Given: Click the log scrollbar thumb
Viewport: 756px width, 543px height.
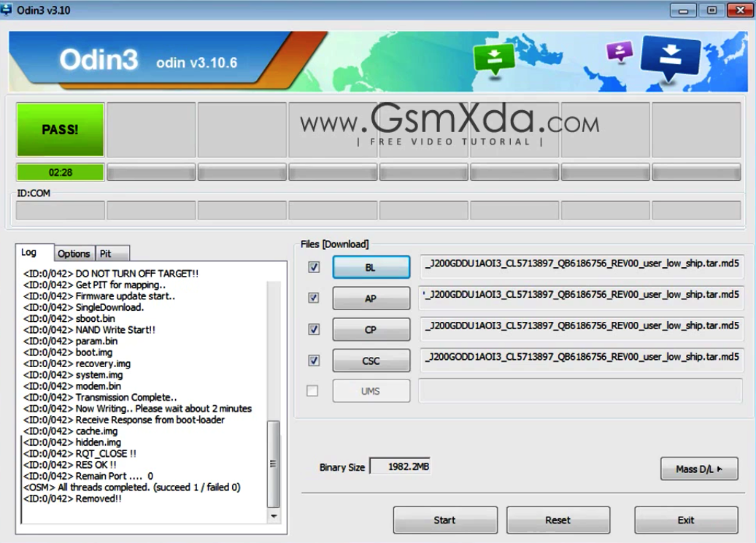Looking at the screenshot, I should tap(274, 464).
